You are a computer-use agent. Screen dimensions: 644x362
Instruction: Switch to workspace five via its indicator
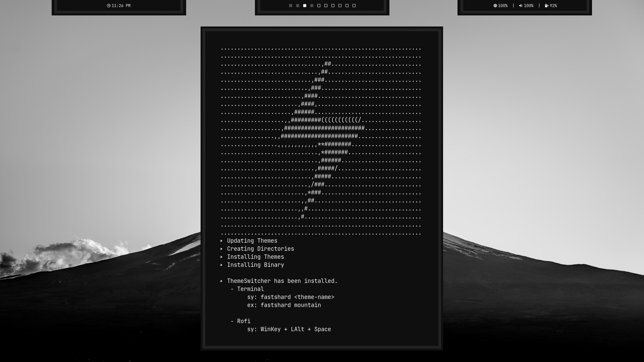tap(318, 6)
